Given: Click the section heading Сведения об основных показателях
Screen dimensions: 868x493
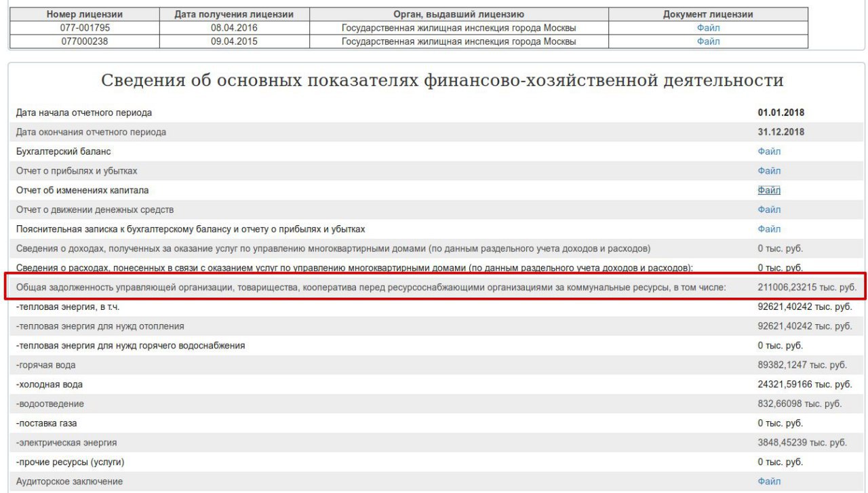Looking at the screenshot, I should 442,81.
